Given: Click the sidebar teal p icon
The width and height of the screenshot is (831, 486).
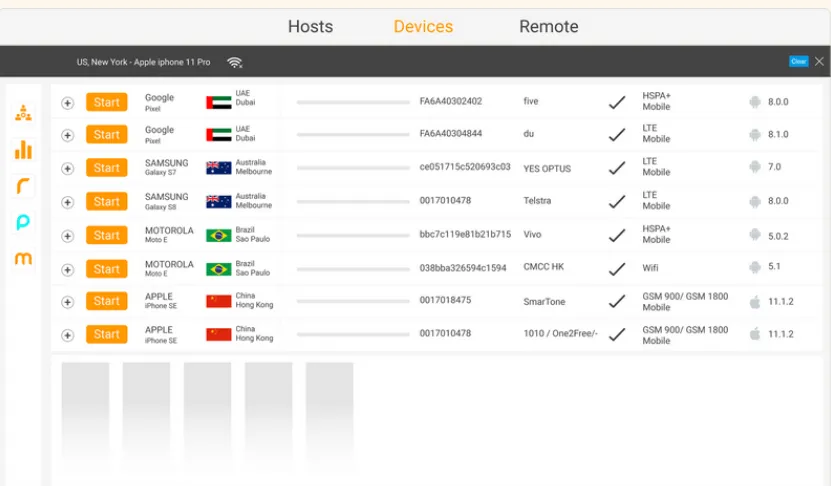Looking at the screenshot, I should point(23,222).
